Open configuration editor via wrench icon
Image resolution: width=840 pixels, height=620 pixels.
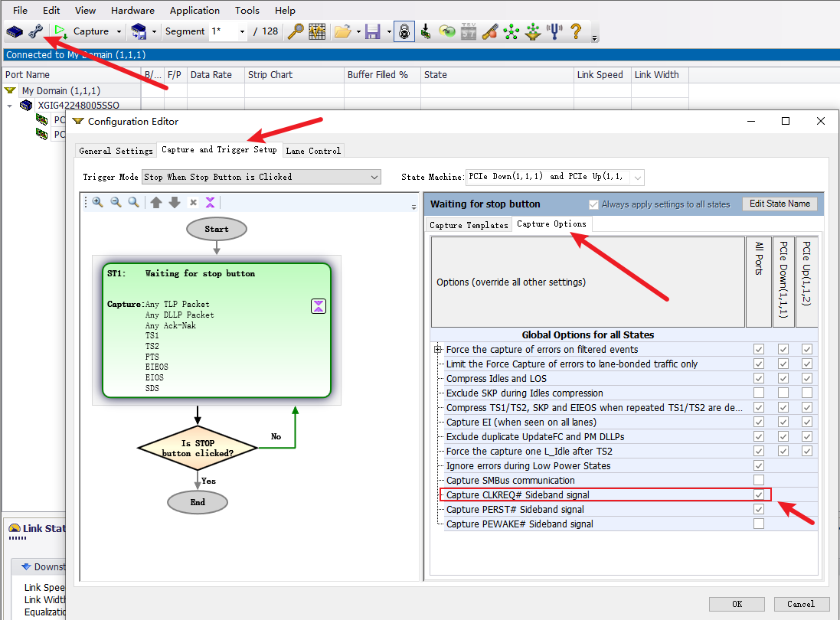pyautogui.click(x=36, y=31)
